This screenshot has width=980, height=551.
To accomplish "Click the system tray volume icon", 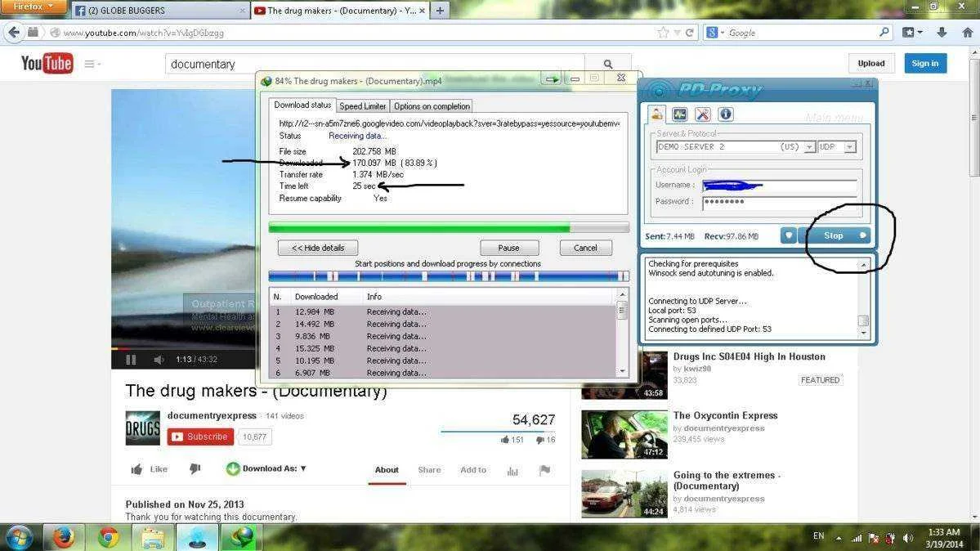I will coord(907,538).
